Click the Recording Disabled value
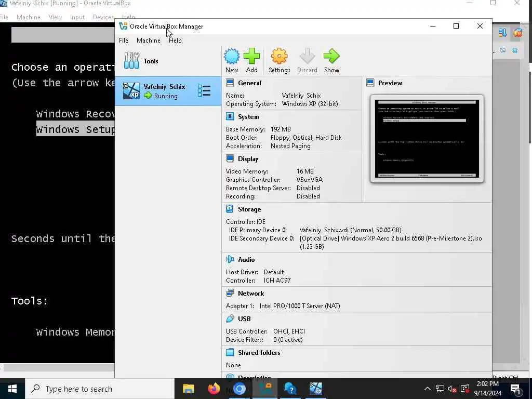The image size is (532, 399). 308,196
